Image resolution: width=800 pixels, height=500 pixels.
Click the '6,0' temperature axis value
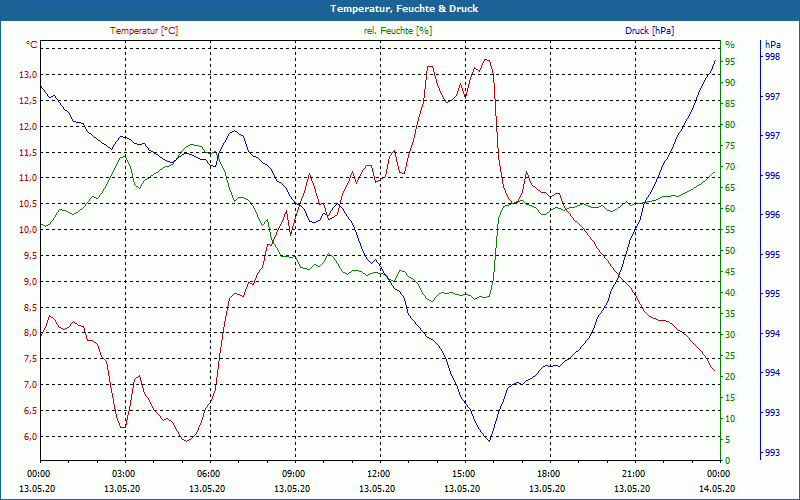tap(30, 437)
